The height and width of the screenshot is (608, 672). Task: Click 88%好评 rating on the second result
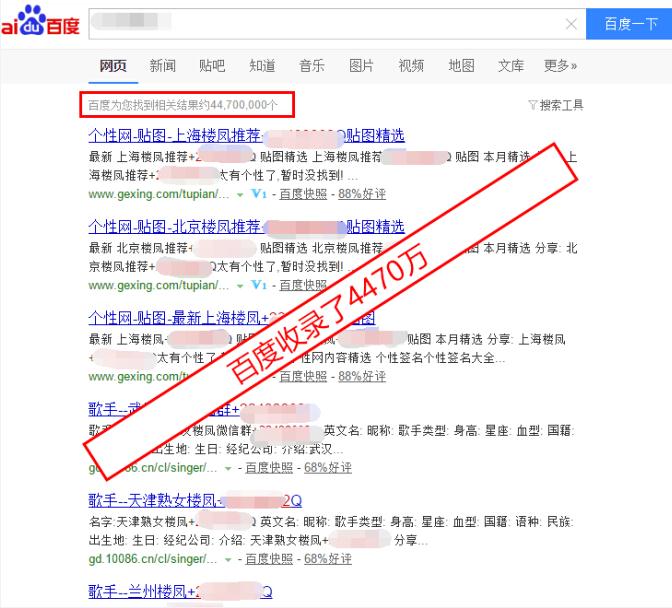[362, 285]
